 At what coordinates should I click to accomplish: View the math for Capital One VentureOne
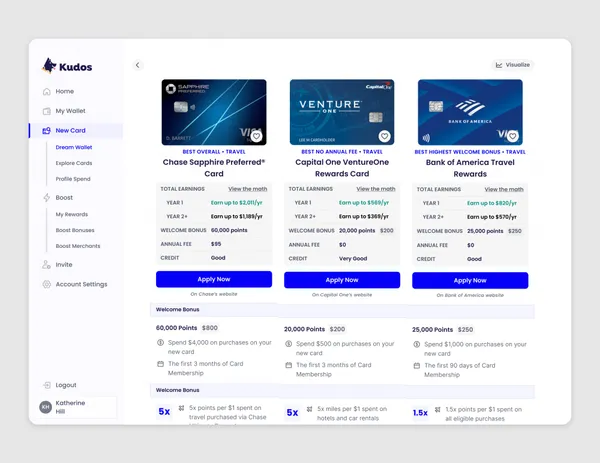point(376,189)
